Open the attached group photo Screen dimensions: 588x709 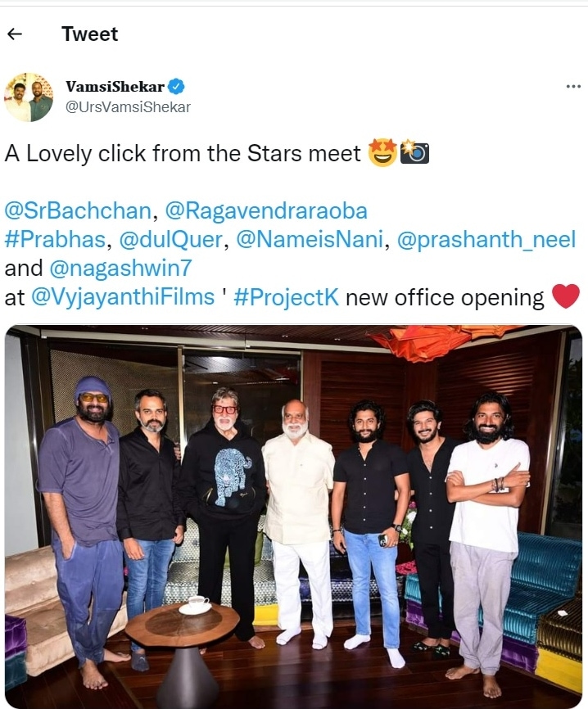click(294, 516)
